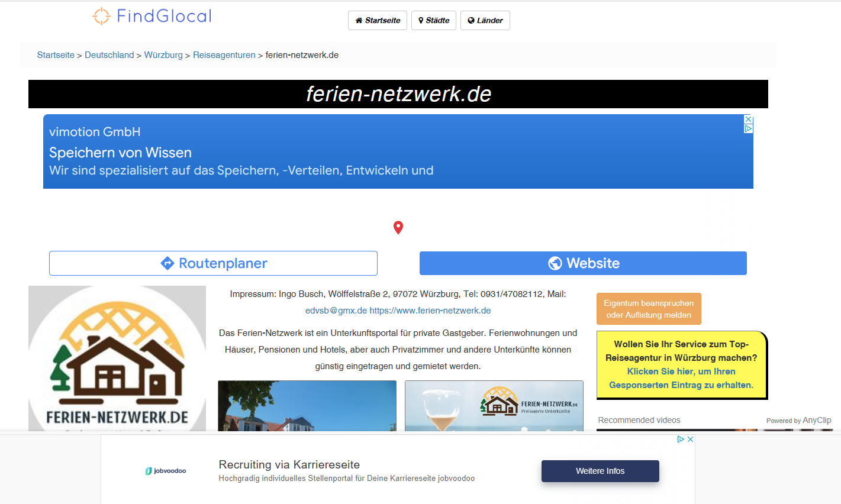Open the https://www.ferien-netzwerk.de link

click(430, 311)
